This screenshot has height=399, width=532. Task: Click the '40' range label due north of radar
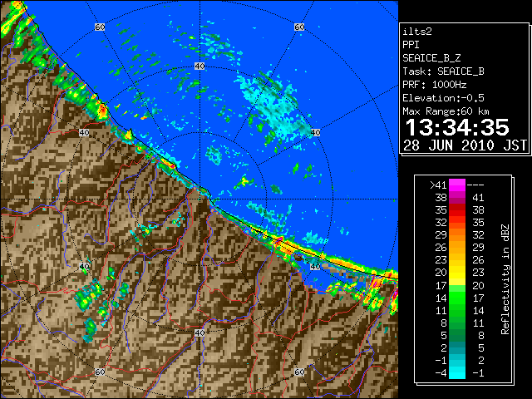tap(199, 66)
